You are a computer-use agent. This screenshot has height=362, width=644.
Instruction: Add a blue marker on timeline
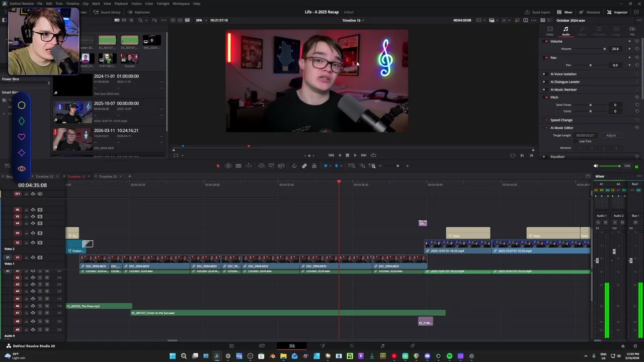click(x=336, y=166)
